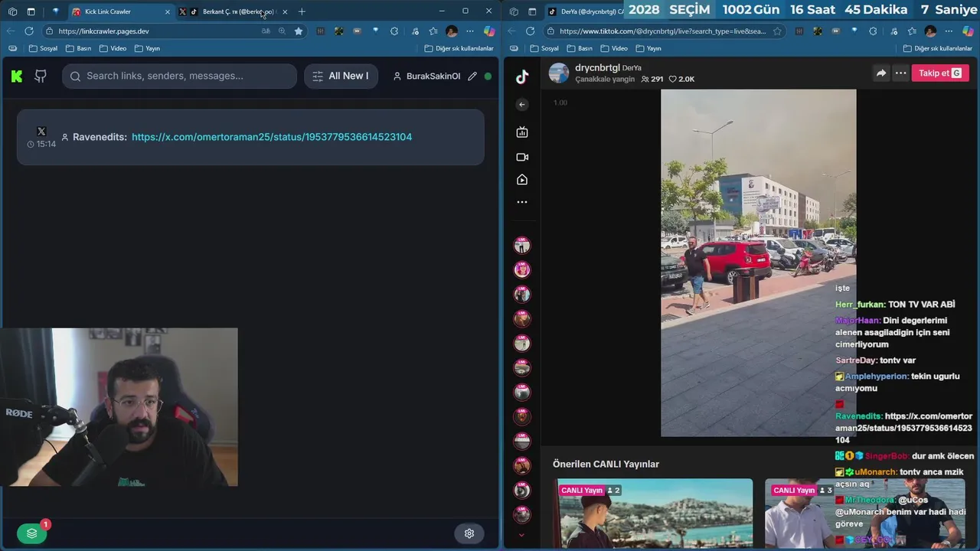Open Ravenedits x.com link in TikTok chat
The height and width of the screenshot is (551, 980).
905,428
